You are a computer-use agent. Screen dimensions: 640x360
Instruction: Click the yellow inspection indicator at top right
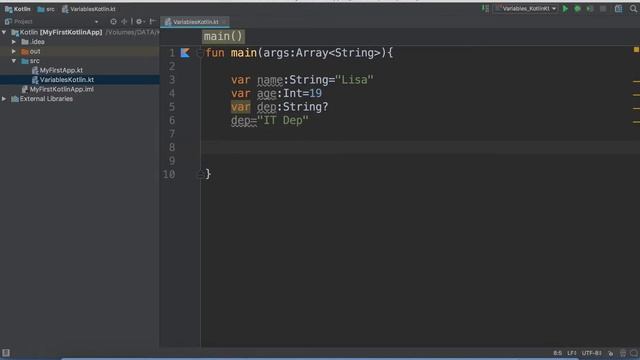636,49
